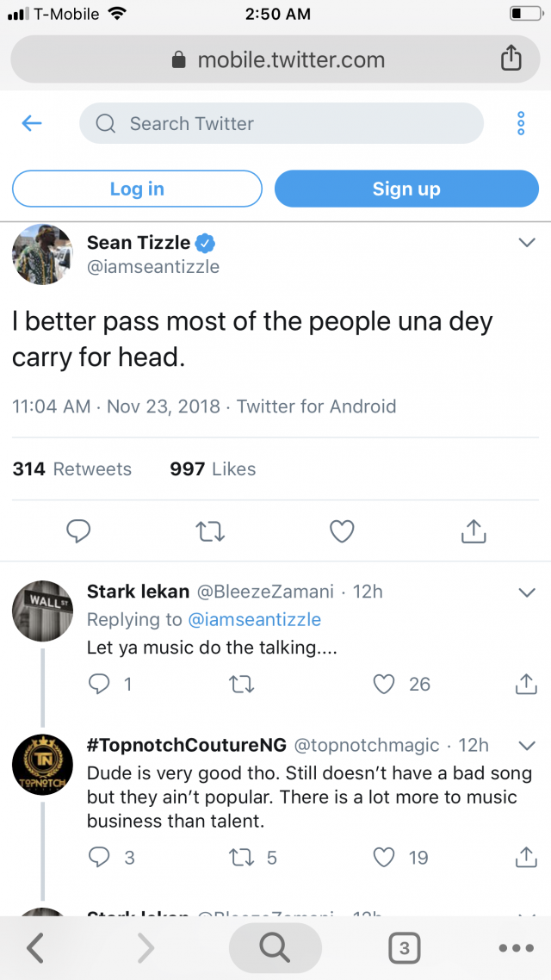The width and height of the screenshot is (551, 980).
Task: Tap the back arrow beside Search Twitter
Action: coord(32,124)
